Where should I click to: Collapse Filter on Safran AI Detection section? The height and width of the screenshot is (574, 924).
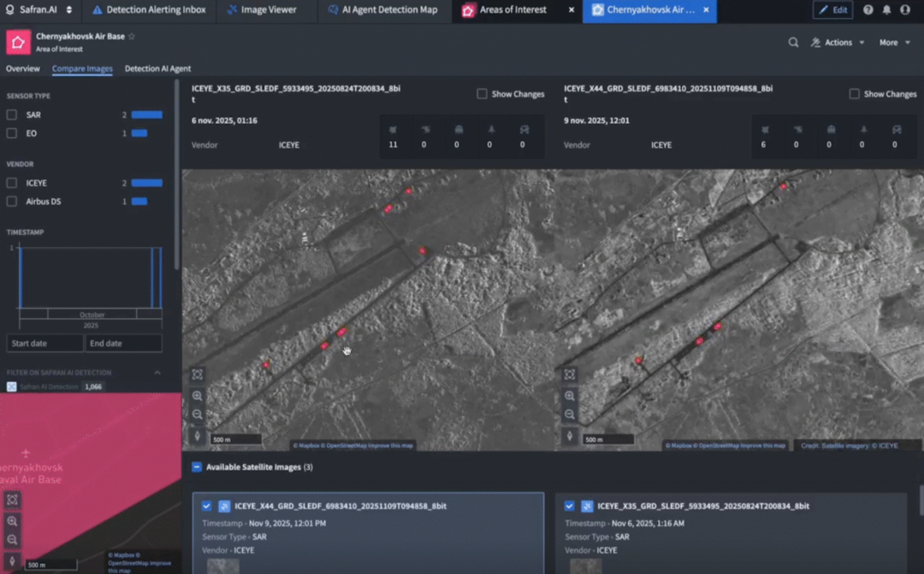coord(157,372)
